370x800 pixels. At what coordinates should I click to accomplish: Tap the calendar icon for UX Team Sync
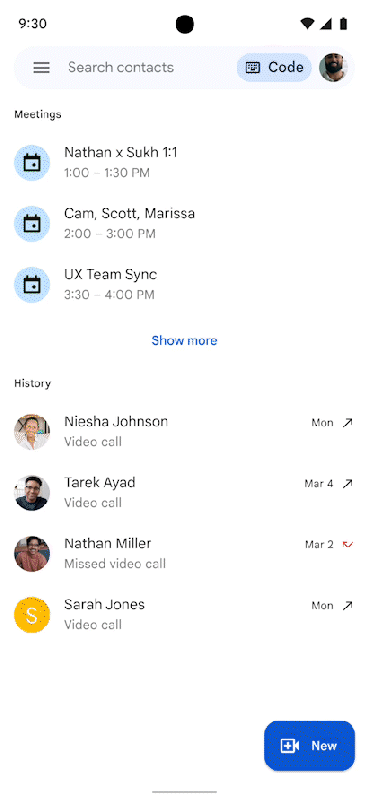(32, 285)
